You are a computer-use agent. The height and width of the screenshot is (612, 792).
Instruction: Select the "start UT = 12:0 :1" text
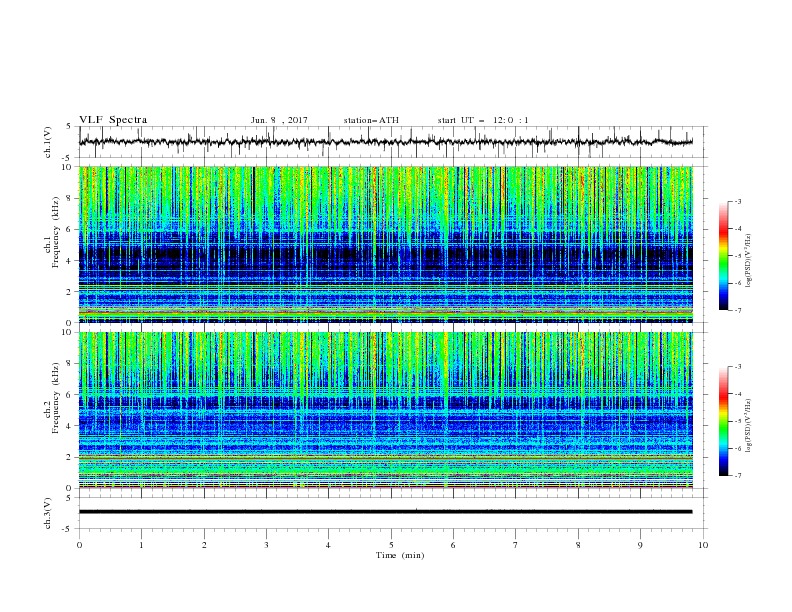pyautogui.click(x=483, y=120)
